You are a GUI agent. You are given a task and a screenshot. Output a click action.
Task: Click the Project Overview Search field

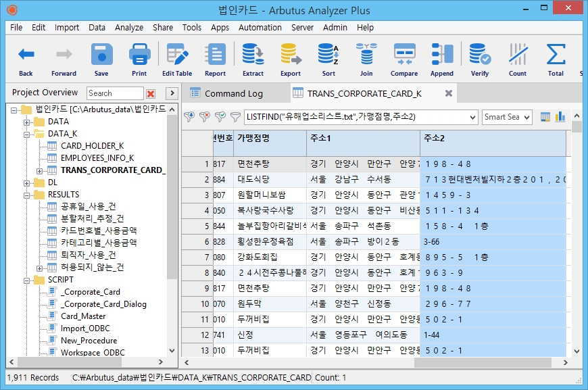(115, 93)
